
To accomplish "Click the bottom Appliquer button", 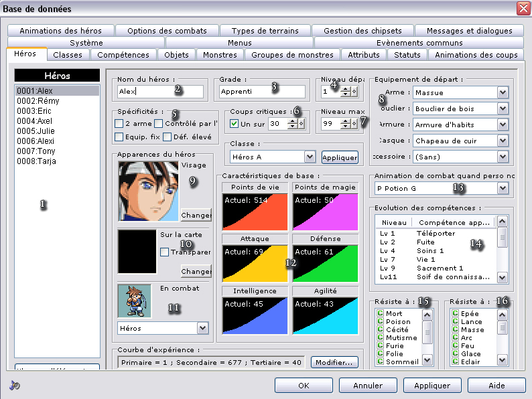I will click(432, 386).
